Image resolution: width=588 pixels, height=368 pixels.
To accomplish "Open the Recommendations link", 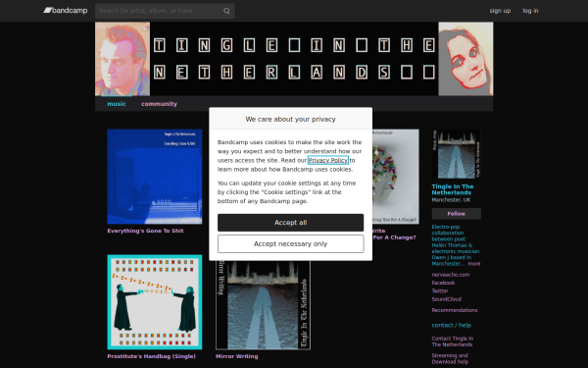I will click(x=454, y=310).
